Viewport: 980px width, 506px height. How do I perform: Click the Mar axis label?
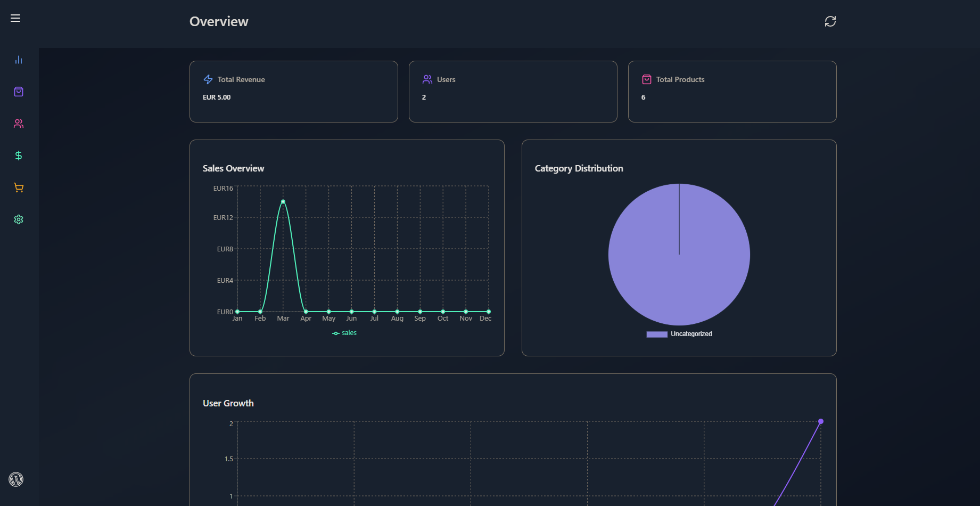283,319
